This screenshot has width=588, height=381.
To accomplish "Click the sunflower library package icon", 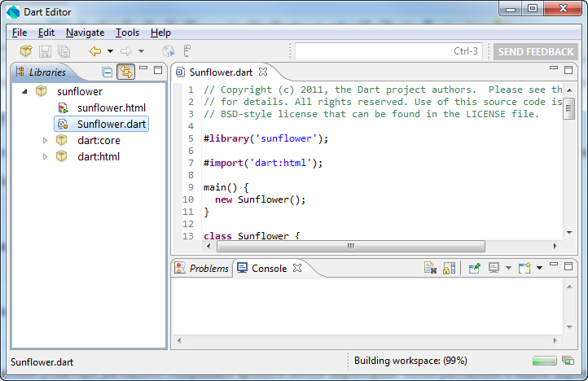I will click(x=42, y=91).
